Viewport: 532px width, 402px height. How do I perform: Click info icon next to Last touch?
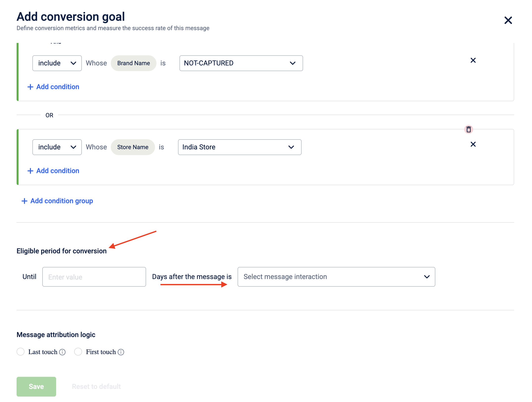point(63,352)
